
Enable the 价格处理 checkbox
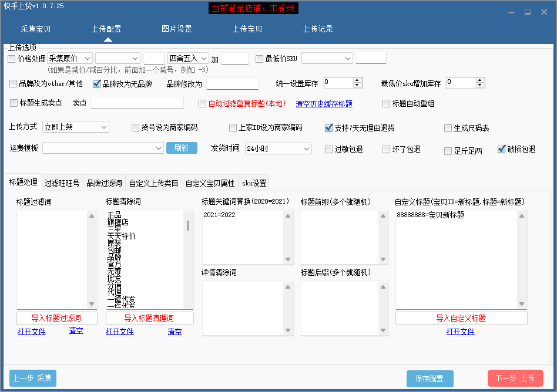[x=12, y=58]
